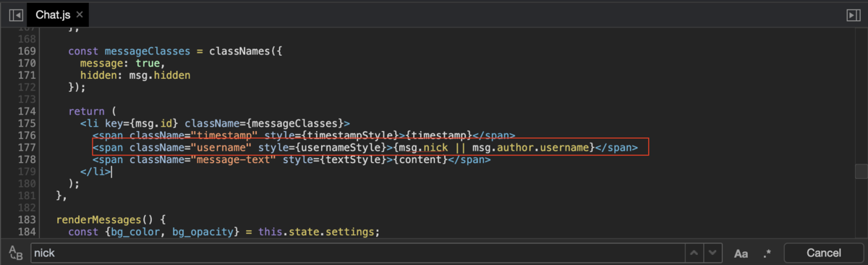This screenshot has width=868, height=265.
Task: Focus the search field containing "nick"
Action: pos(358,253)
